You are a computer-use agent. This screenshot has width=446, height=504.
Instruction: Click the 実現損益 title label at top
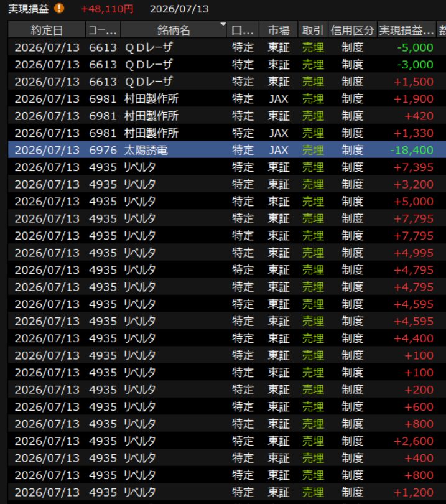click(28, 9)
